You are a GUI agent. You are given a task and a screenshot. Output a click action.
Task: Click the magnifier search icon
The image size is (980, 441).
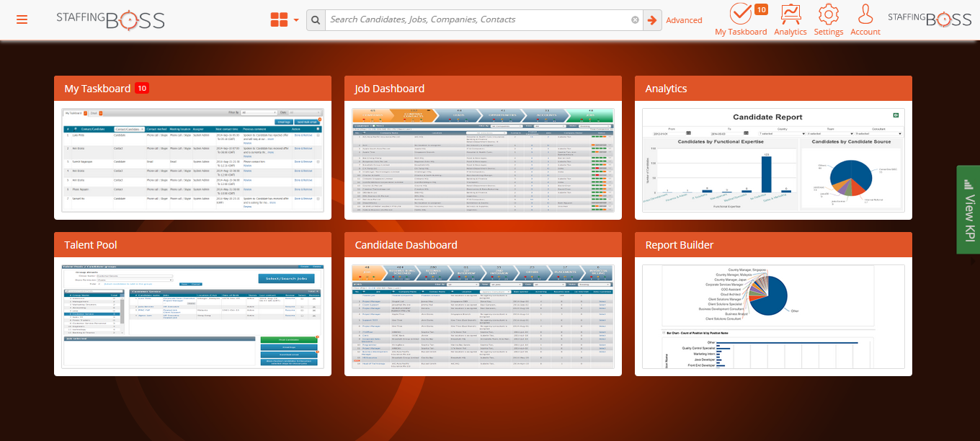coord(316,20)
